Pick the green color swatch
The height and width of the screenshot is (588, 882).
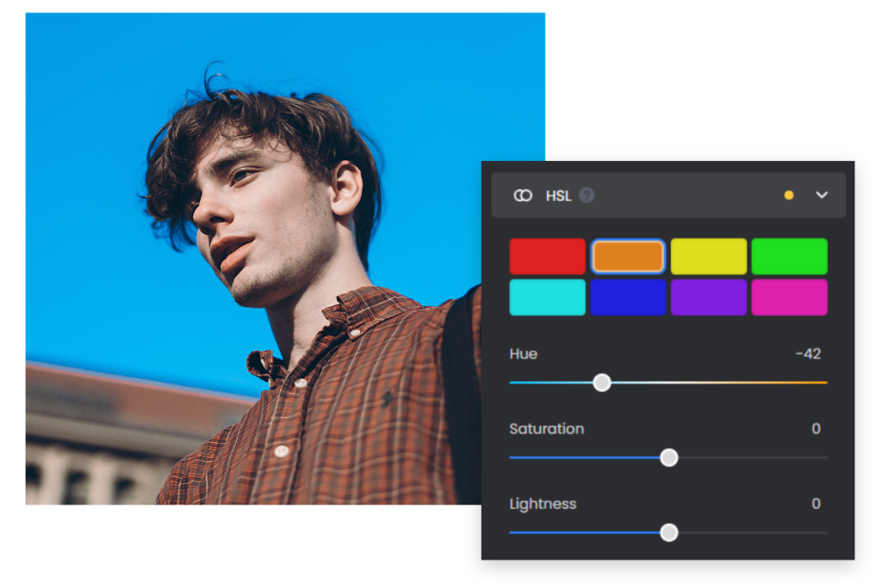pyautogui.click(x=789, y=257)
